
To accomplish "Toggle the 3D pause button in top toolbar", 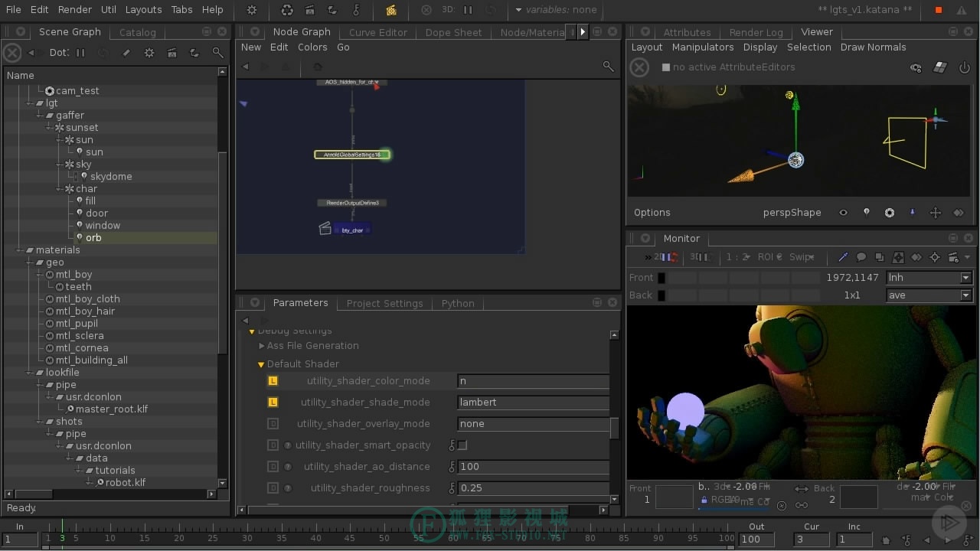I will pyautogui.click(x=468, y=10).
